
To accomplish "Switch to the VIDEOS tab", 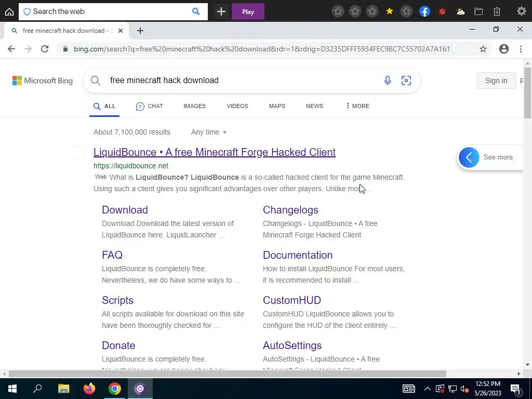I will pyautogui.click(x=237, y=106).
